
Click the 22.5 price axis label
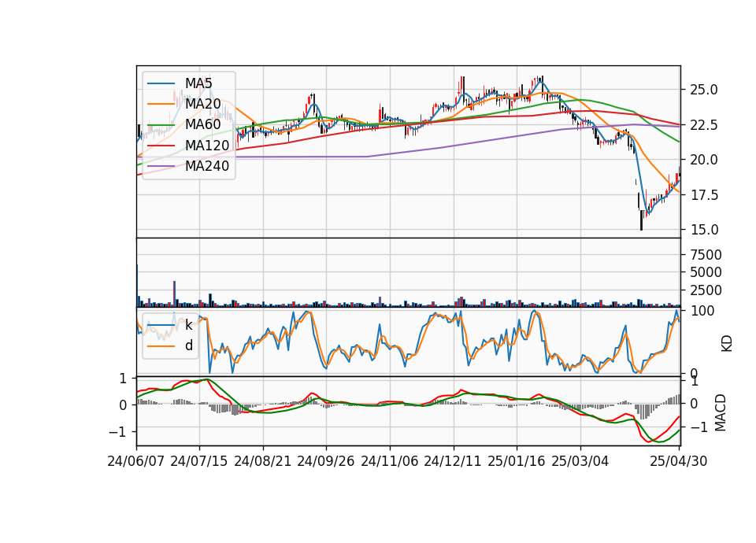(704, 125)
